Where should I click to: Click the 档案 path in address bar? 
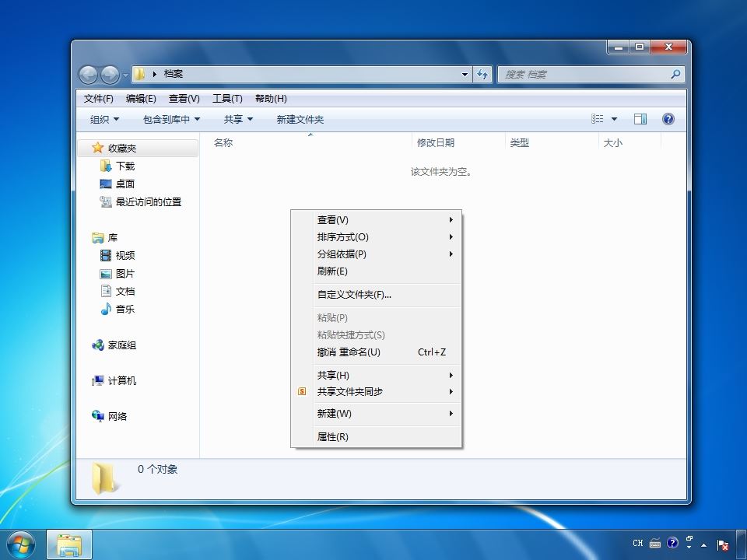(173, 74)
